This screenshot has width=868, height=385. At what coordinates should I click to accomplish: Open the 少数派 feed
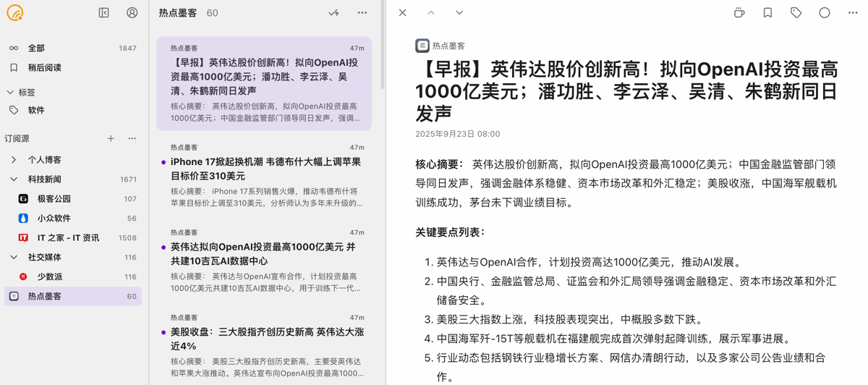pyautogui.click(x=73, y=276)
